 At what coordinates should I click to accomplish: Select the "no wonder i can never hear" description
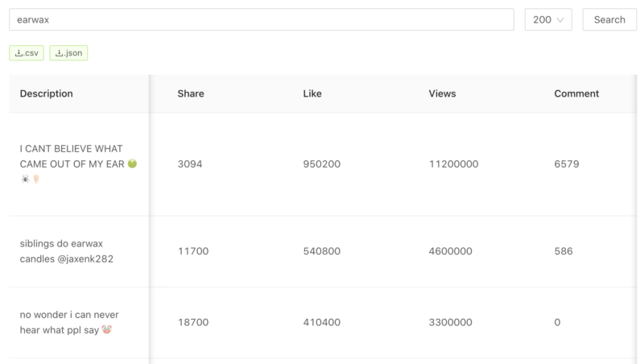click(69, 322)
